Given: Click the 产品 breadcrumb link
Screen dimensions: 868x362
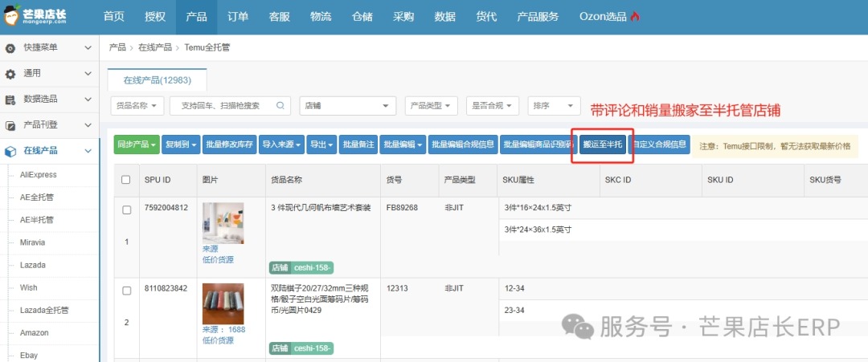Looking at the screenshot, I should pos(117,47).
